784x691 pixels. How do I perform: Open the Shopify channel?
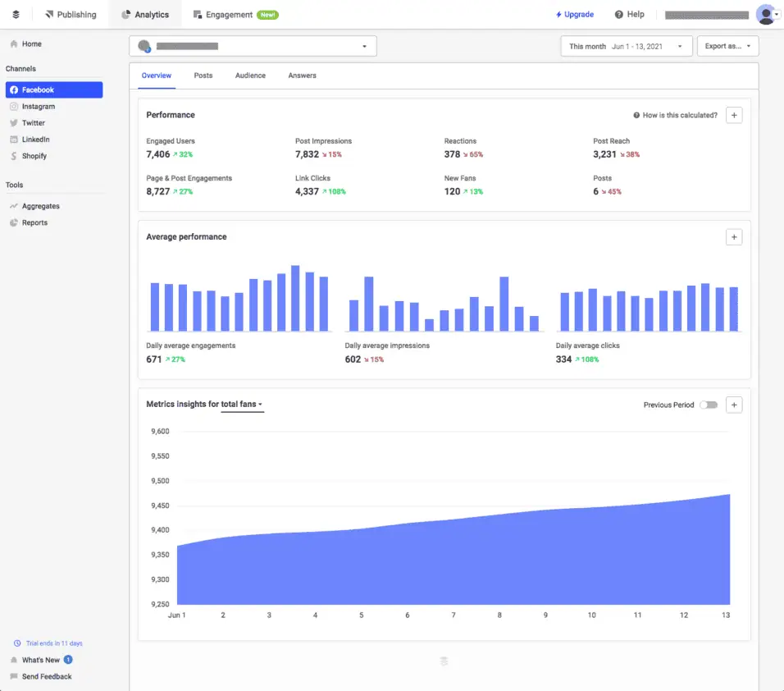[34, 156]
